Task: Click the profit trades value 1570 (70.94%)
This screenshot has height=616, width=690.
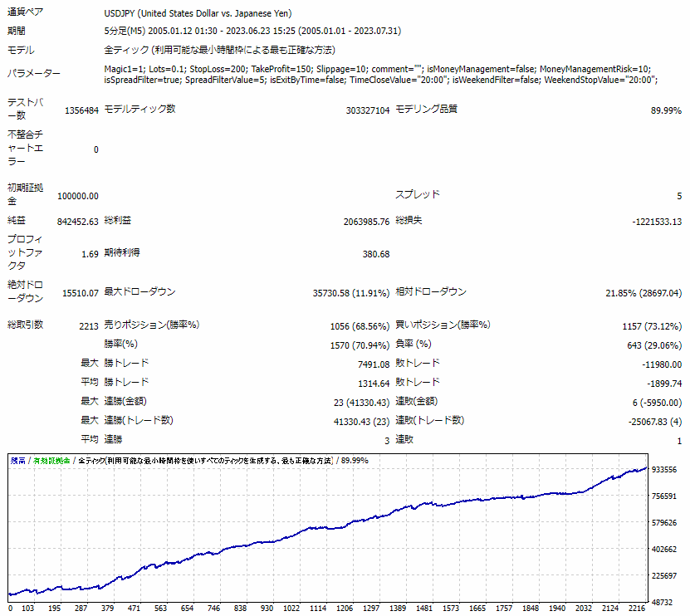Action: pyautogui.click(x=360, y=345)
